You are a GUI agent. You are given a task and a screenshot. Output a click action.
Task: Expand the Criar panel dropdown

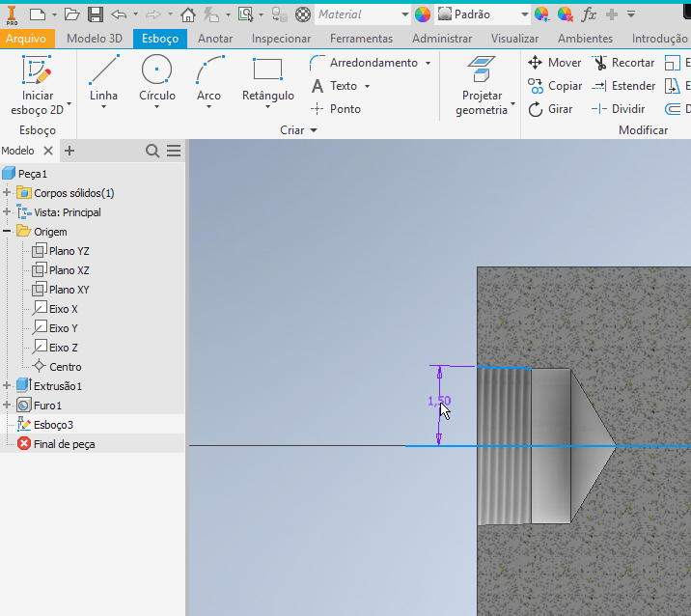[x=299, y=130]
